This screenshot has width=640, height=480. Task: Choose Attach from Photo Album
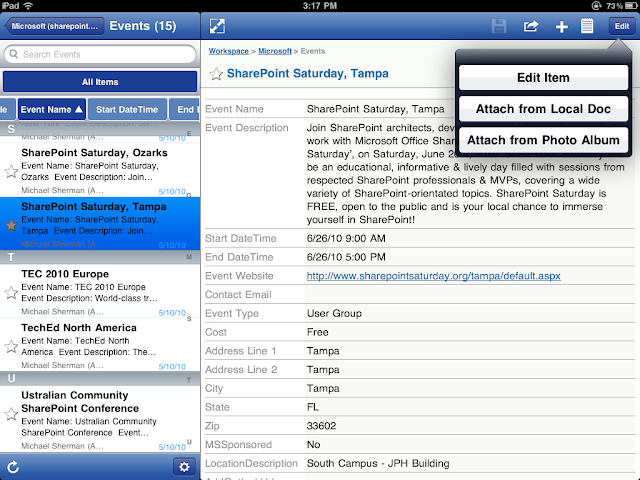543,140
